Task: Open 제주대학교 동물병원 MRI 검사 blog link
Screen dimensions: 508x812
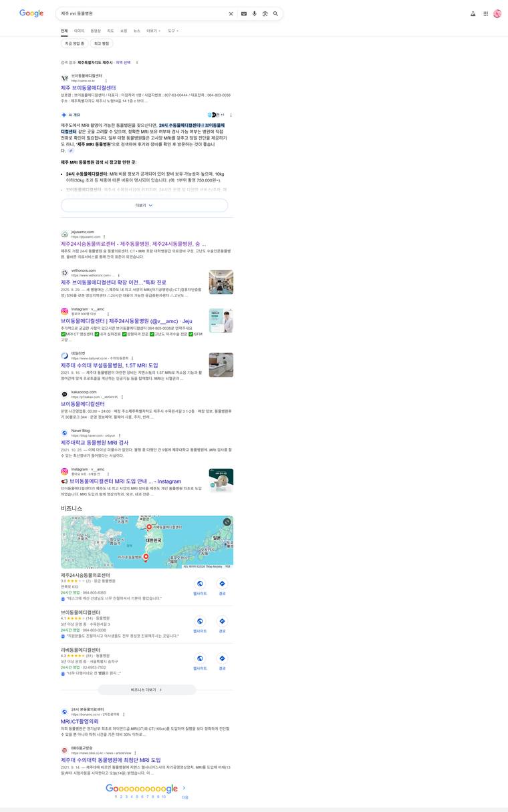Action: [x=95, y=443]
